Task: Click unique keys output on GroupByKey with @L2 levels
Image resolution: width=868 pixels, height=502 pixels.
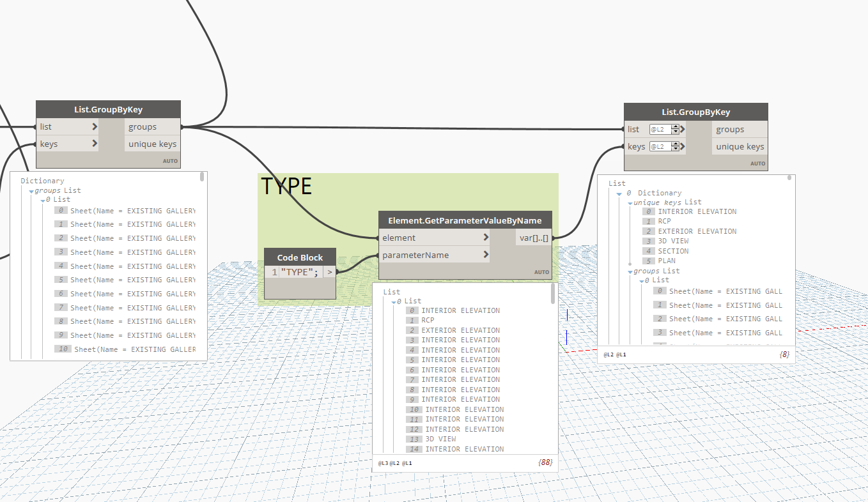Action: [740, 146]
